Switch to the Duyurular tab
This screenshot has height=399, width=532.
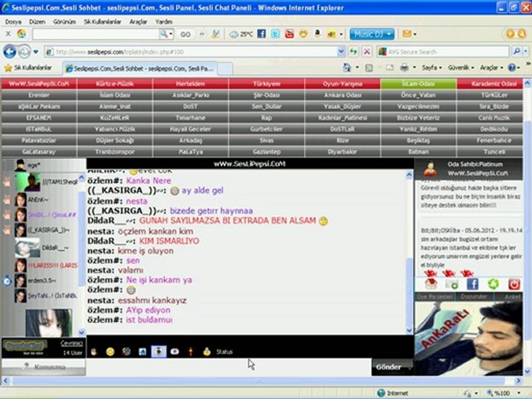click(474, 296)
